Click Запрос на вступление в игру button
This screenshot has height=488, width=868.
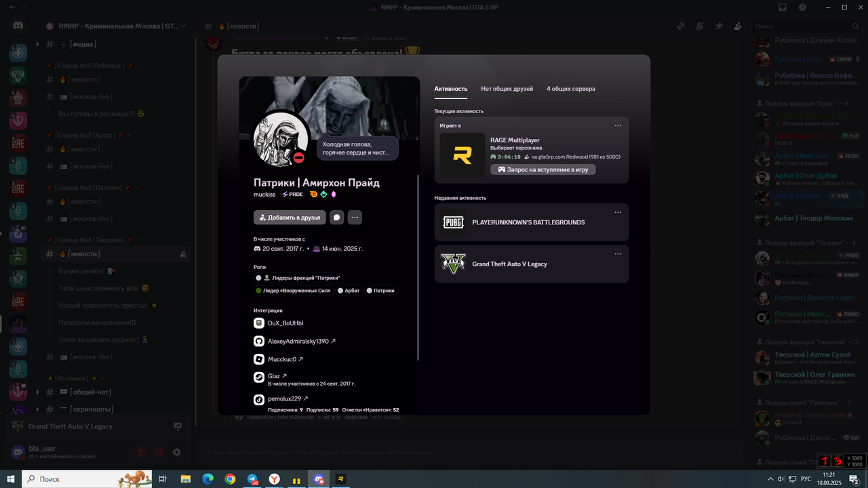543,169
